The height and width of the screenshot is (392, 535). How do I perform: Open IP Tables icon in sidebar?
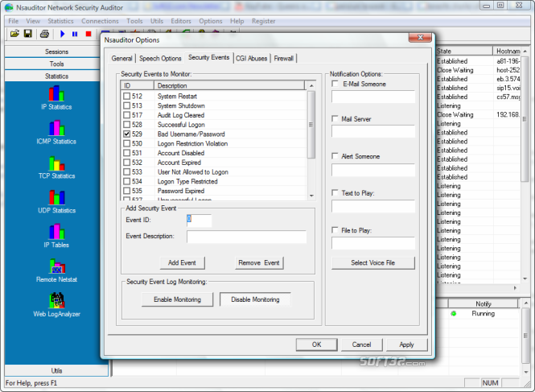pos(56,232)
